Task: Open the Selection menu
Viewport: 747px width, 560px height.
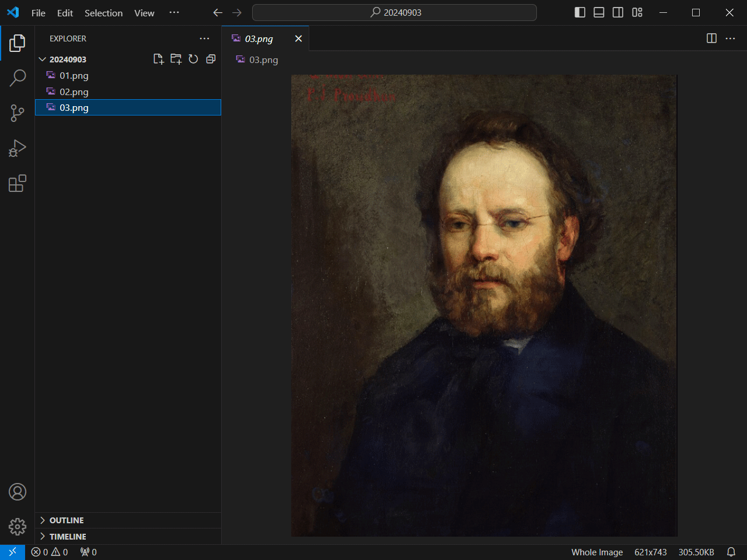Action: (x=104, y=13)
